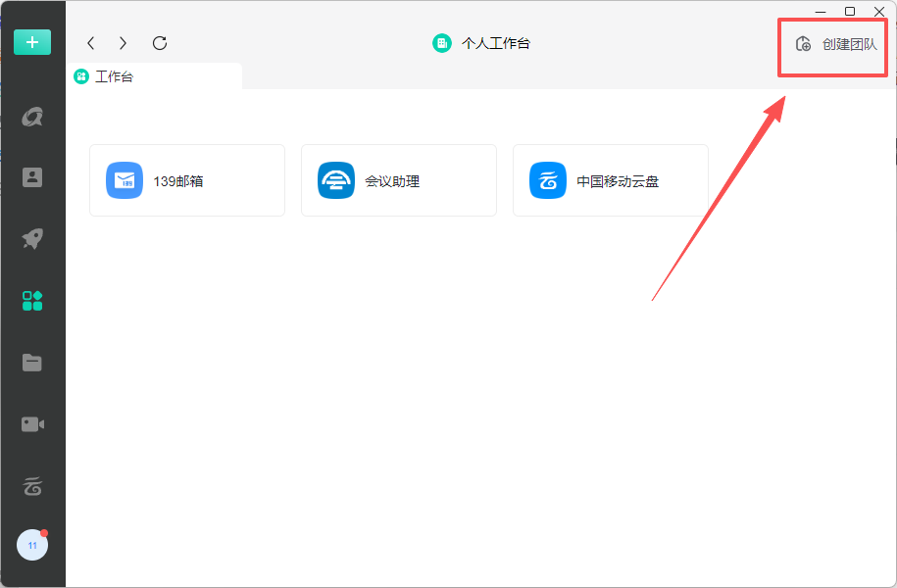Click the 创建团队 button
The height and width of the screenshot is (588, 897).
(831, 46)
